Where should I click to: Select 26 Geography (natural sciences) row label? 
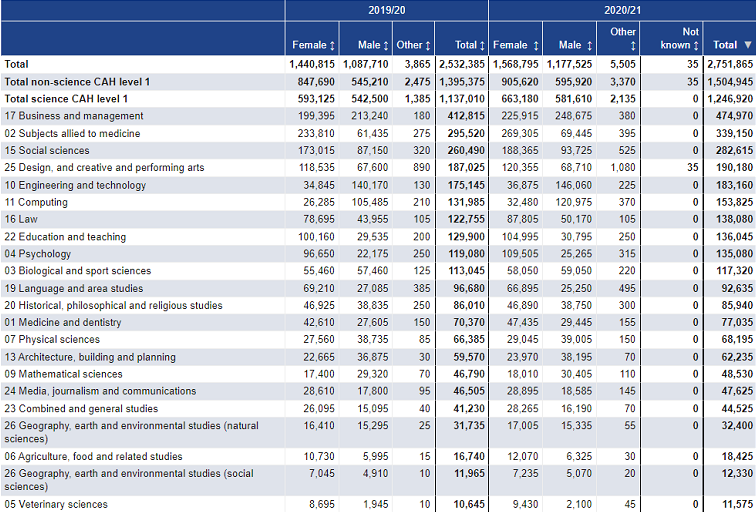[132, 432]
